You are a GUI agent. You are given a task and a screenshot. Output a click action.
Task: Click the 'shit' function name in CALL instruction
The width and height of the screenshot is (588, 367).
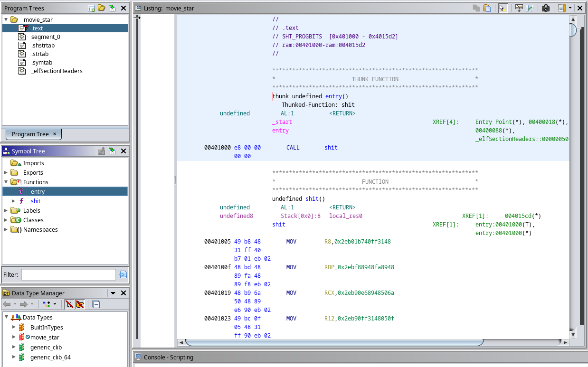tap(331, 148)
